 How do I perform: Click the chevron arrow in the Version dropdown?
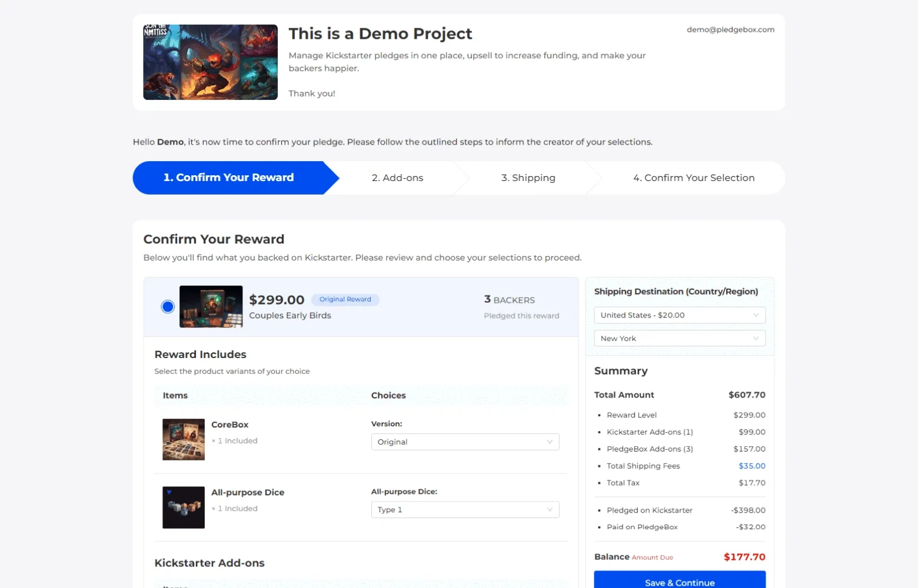pos(550,442)
